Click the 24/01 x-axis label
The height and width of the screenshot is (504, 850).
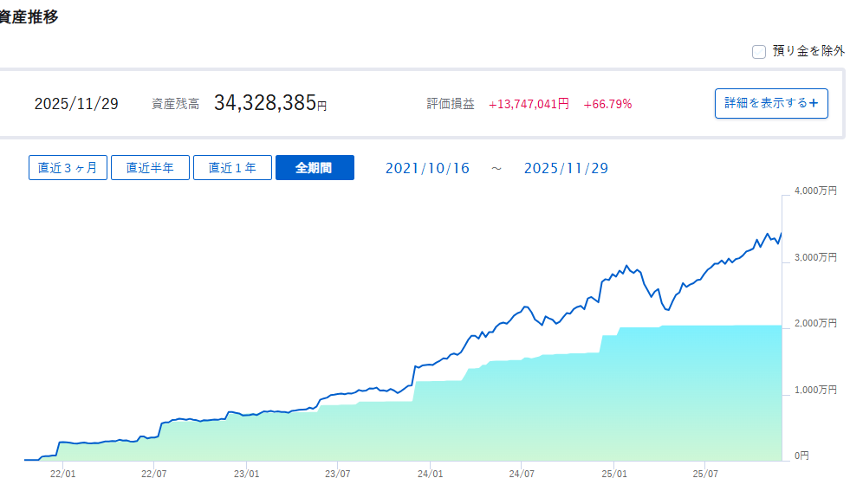(x=430, y=474)
